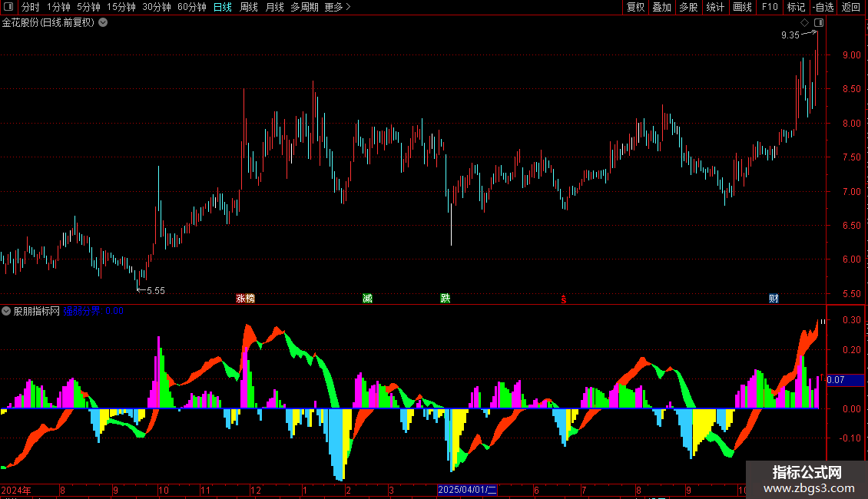Screen dimensions: 868x499
Task: Click the 0.07 indicator value label
Action: [x=845, y=380]
